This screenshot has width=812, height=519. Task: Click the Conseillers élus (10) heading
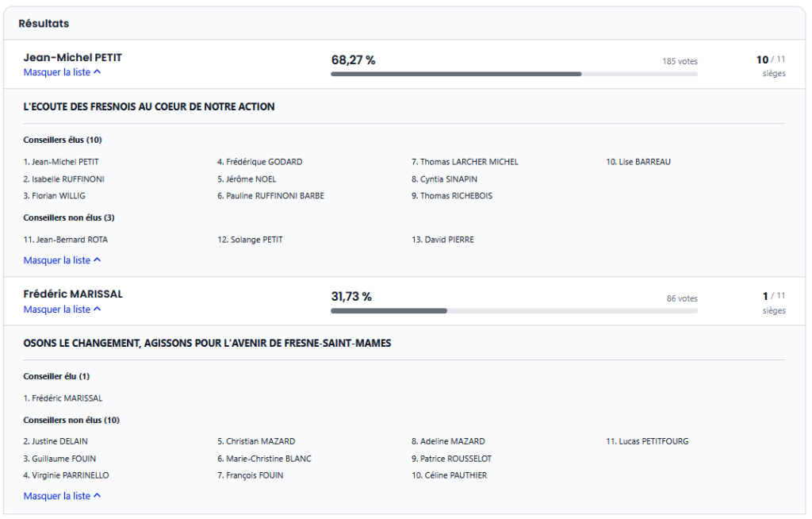(63, 140)
